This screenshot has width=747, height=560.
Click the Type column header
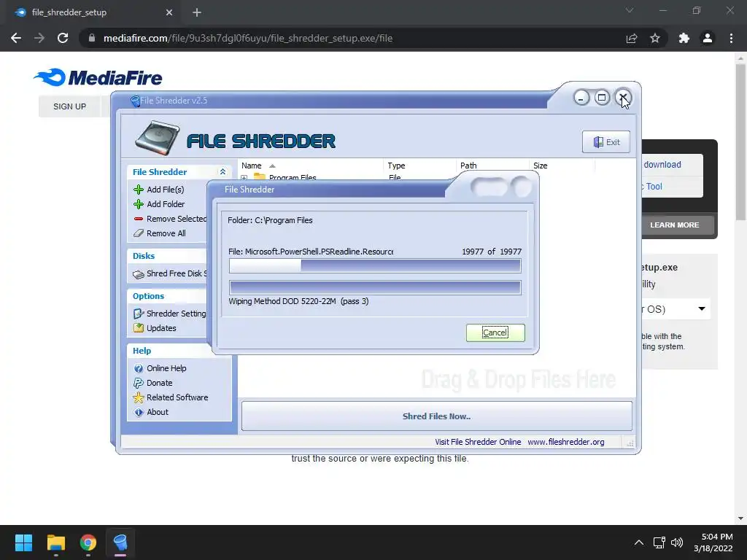tap(419, 166)
